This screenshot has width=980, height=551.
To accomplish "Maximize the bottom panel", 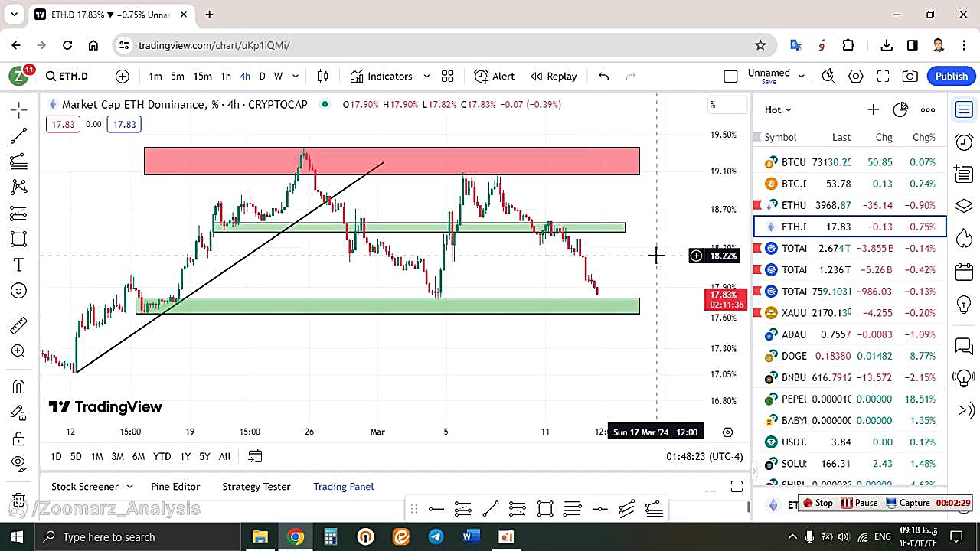I will [x=737, y=487].
